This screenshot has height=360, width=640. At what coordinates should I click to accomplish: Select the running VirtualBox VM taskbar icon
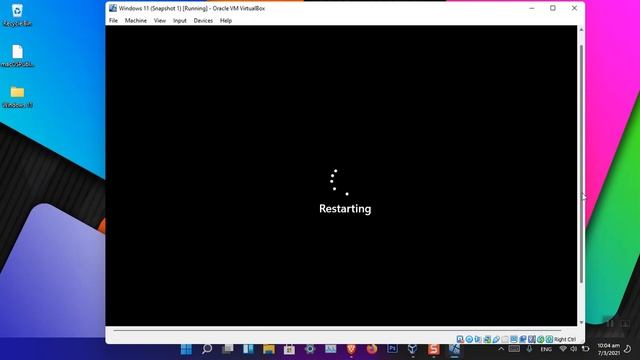pos(454,349)
